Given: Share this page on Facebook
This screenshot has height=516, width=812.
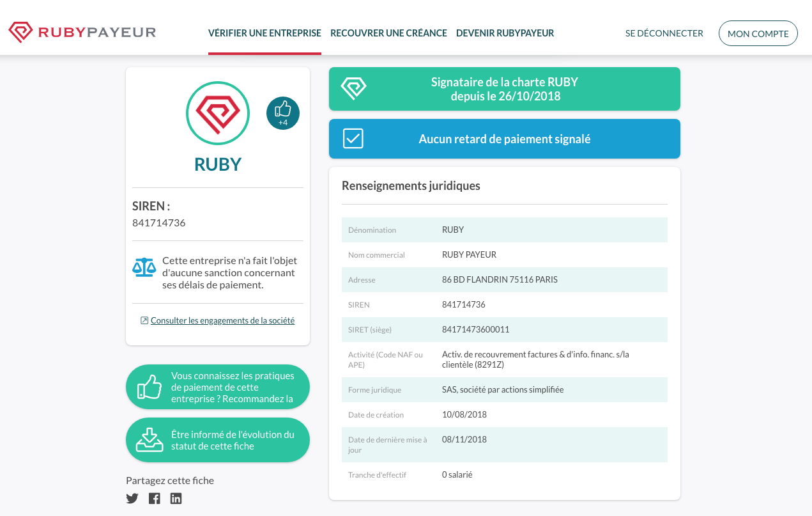Looking at the screenshot, I should pos(154,499).
